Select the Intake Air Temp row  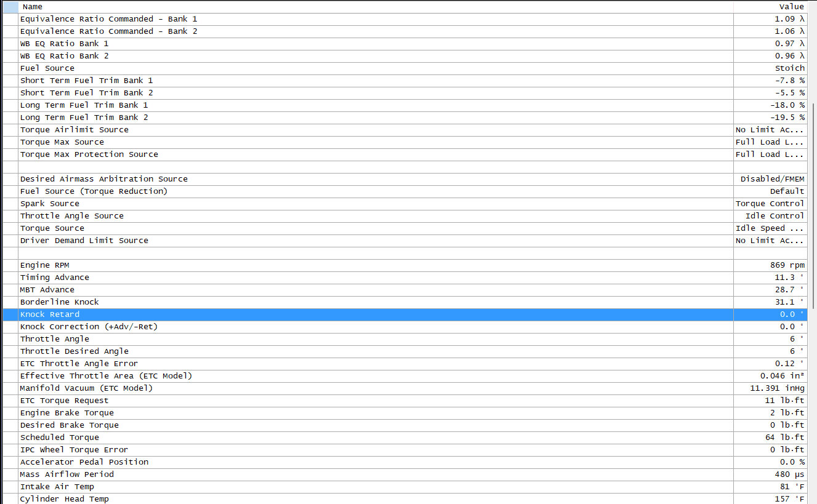tap(405, 487)
